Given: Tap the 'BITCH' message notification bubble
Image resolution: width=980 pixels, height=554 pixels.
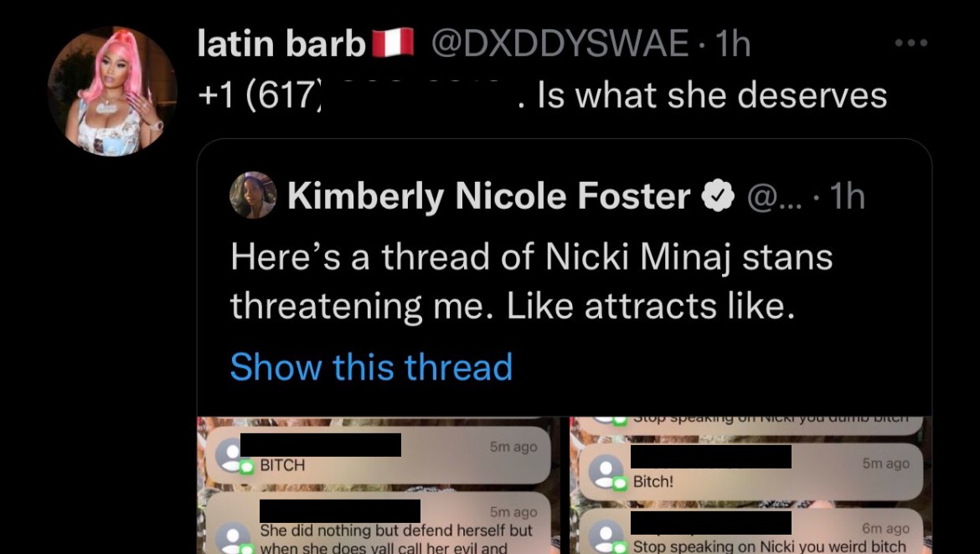Looking at the screenshot, I should [378, 456].
